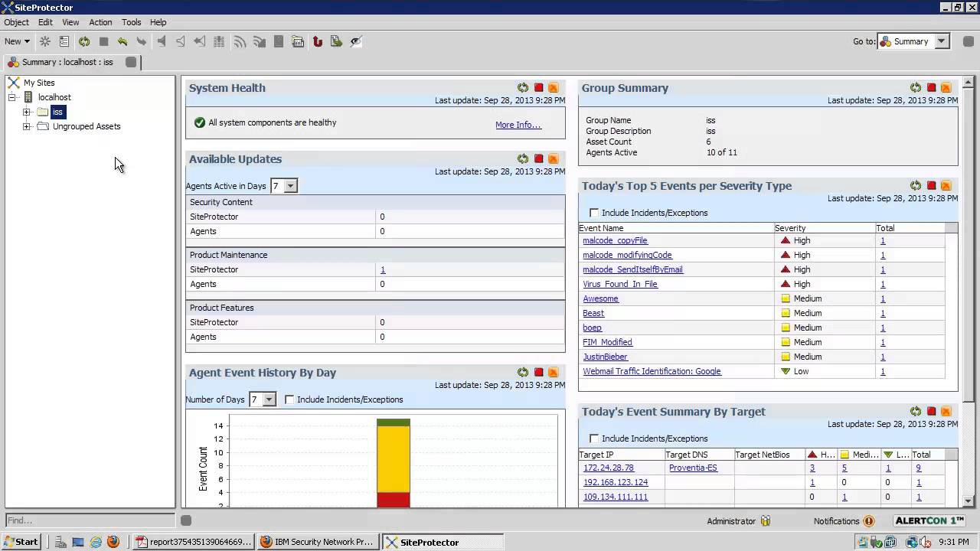Close the Summary : localhost : iss tab
980x551 pixels.
(131, 62)
